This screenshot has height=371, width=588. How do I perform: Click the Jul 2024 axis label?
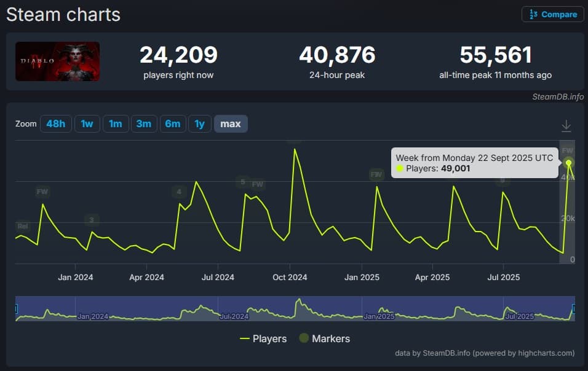[x=218, y=278]
